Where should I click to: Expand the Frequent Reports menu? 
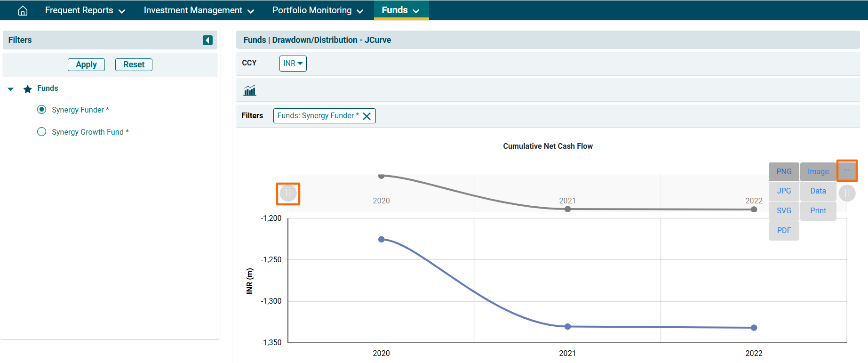coord(85,10)
